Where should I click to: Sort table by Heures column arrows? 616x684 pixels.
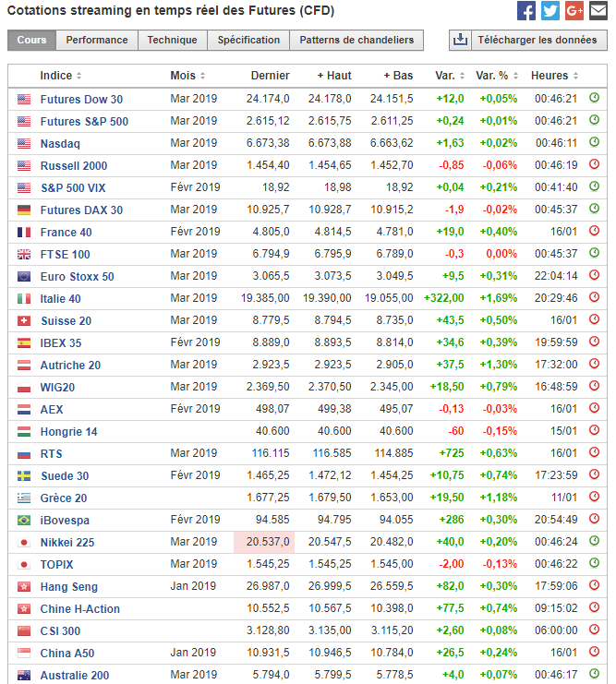coord(576,76)
